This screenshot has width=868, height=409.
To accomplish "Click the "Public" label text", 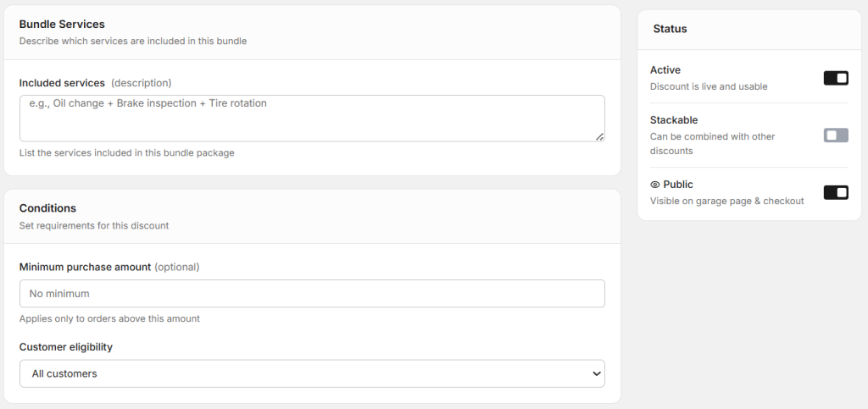I will pos(678,185).
